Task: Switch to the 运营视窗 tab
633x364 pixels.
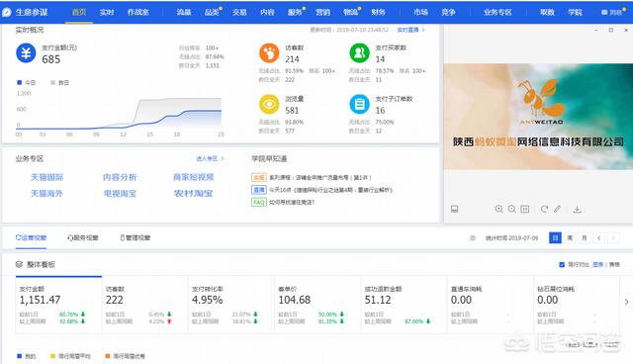Action: coord(31,238)
